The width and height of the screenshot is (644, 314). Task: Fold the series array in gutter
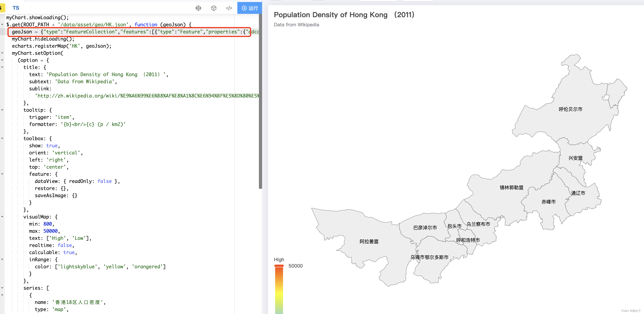(2, 288)
